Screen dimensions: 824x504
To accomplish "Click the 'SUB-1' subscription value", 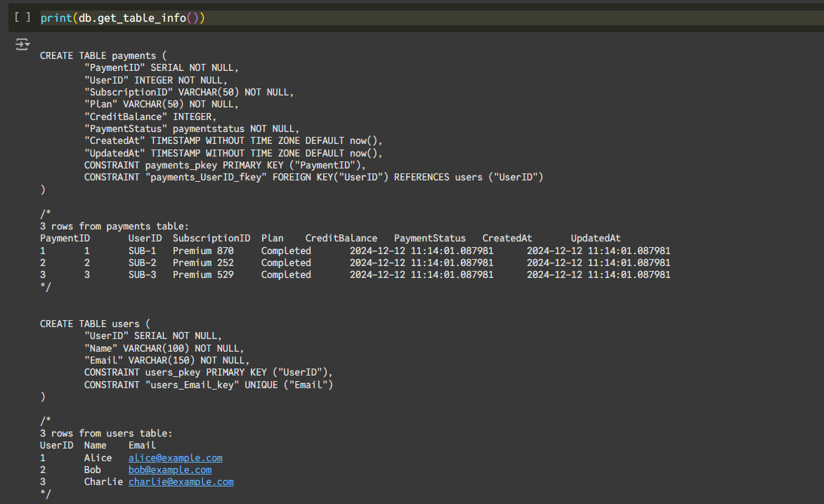I will [143, 251].
